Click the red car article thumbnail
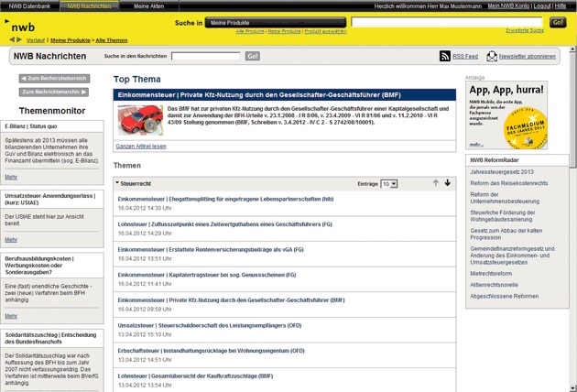Image resolution: width=577 pixels, height=392 pixels. pos(139,120)
